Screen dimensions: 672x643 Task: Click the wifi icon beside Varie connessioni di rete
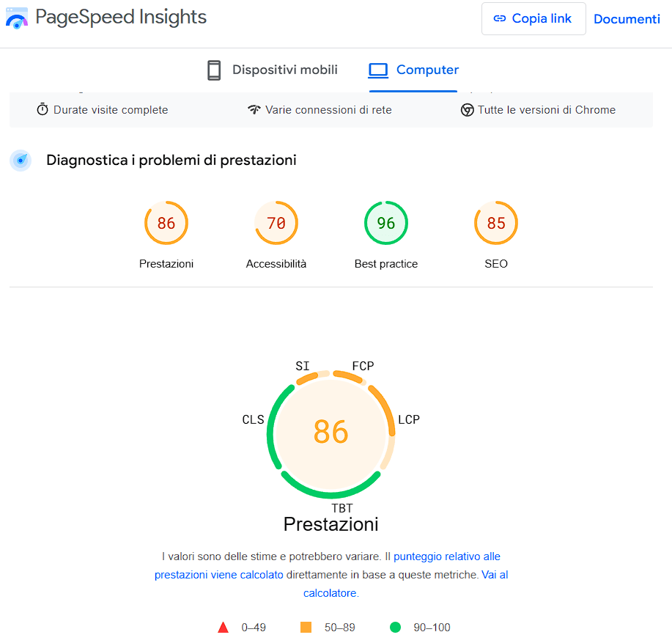[254, 109]
